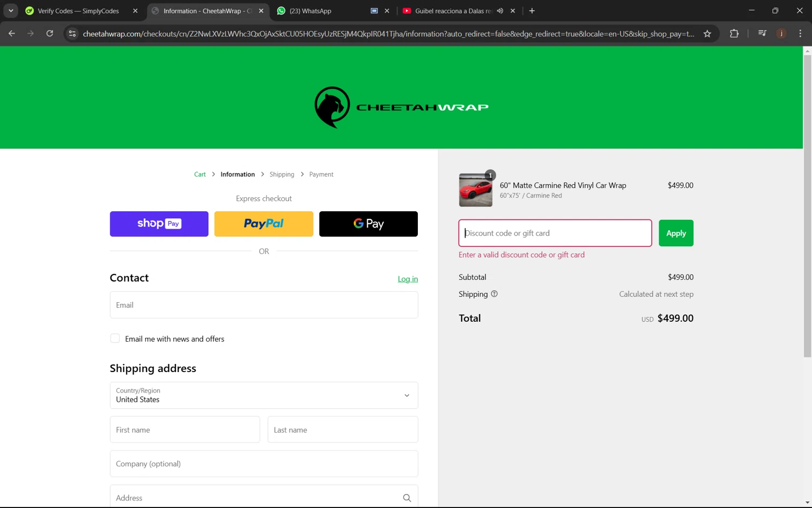Check out with Google Pay button
This screenshot has width=812, height=508.
point(369,224)
